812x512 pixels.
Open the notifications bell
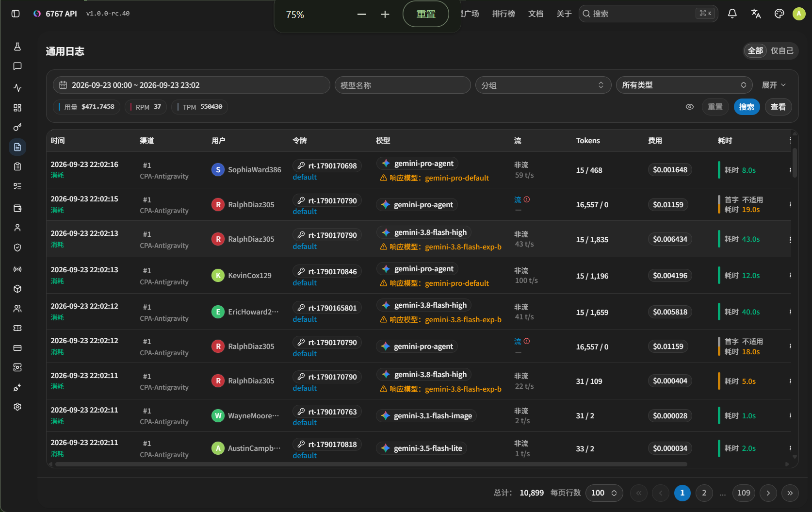coord(732,14)
